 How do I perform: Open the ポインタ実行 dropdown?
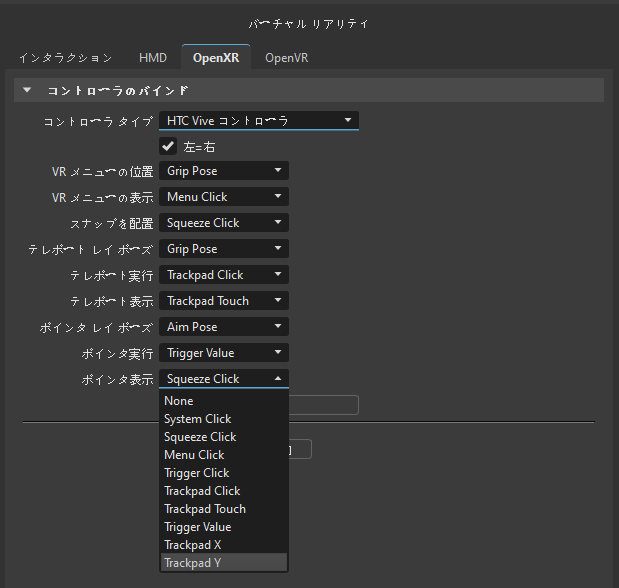coord(224,353)
